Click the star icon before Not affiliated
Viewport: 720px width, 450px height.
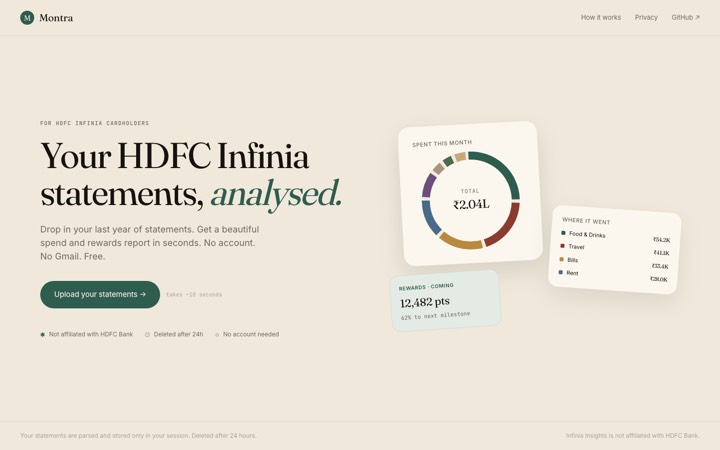click(x=43, y=335)
